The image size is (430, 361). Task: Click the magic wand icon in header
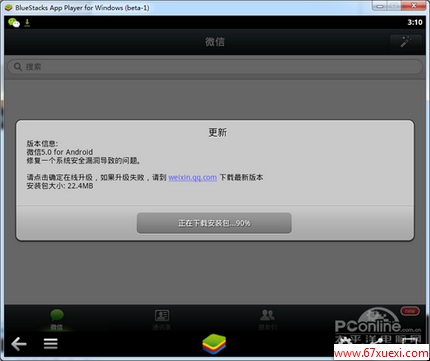pyautogui.click(x=406, y=42)
